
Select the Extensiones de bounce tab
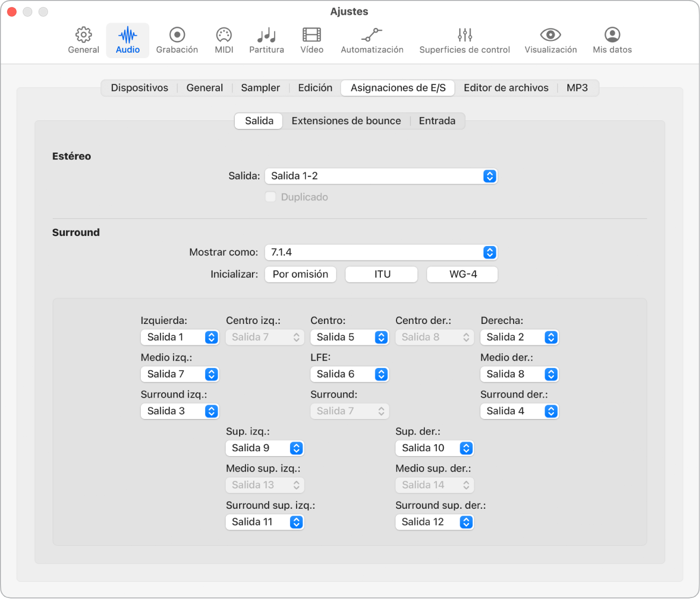346,121
